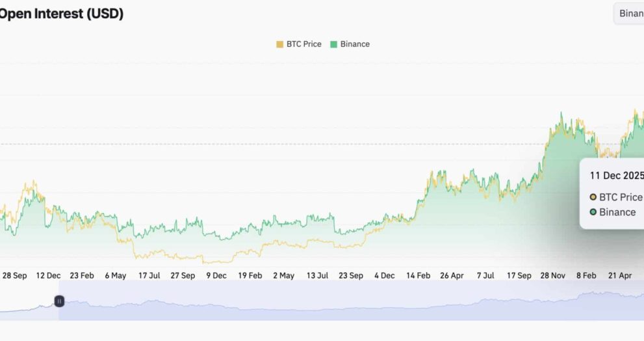The height and width of the screenshot is (341, 644).
Task: Click the range slider's left drag handle
Action: point(59,301)
